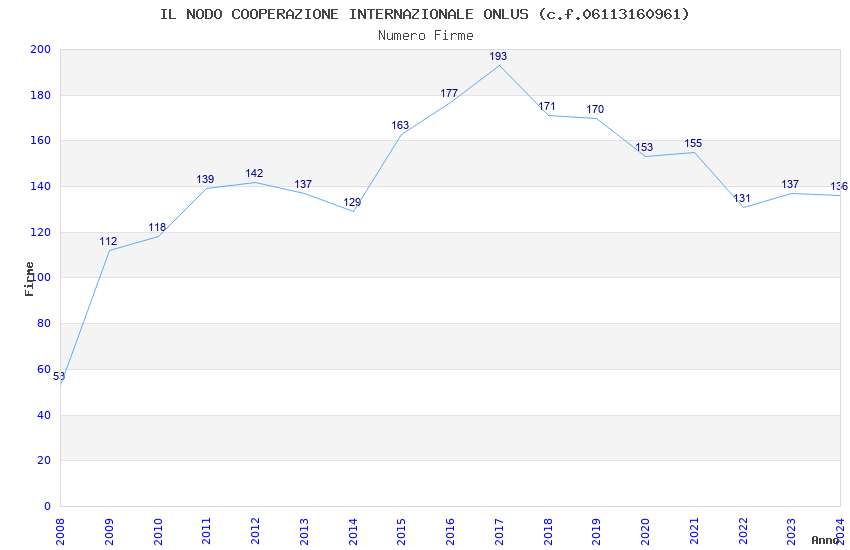
Task: Select the 112 data label
Action: click(x=108, y=242)
